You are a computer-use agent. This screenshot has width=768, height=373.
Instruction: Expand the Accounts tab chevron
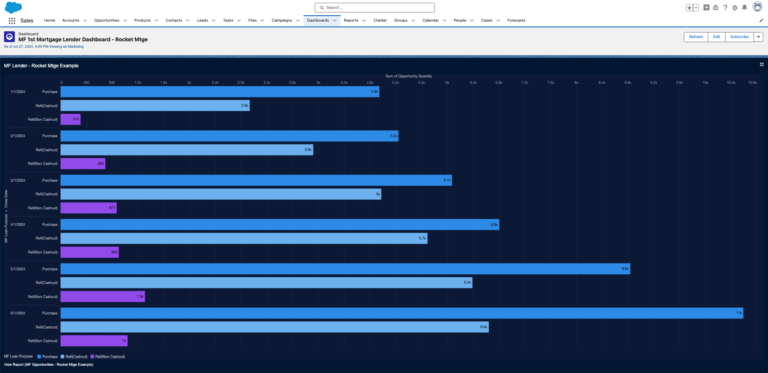click(x=85, y=21)
